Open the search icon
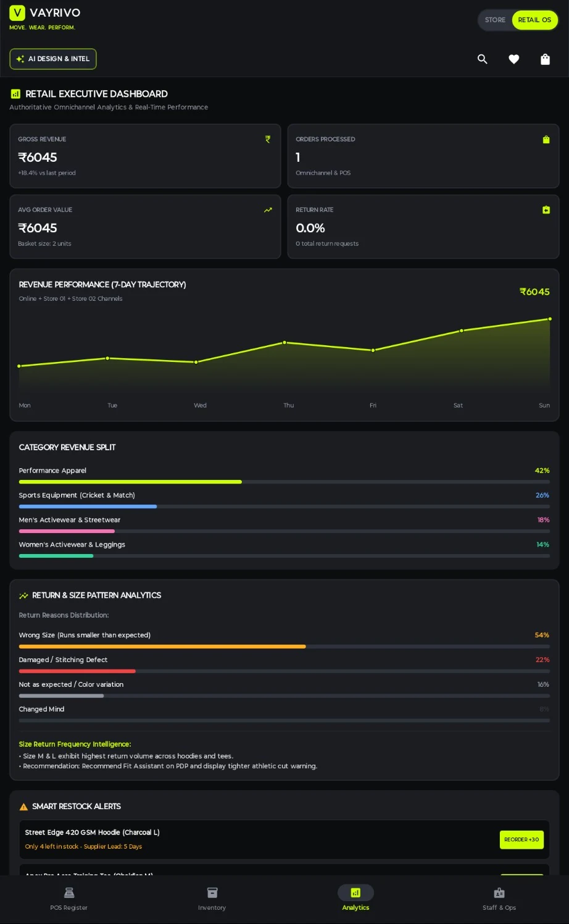 tap(483, 59)
